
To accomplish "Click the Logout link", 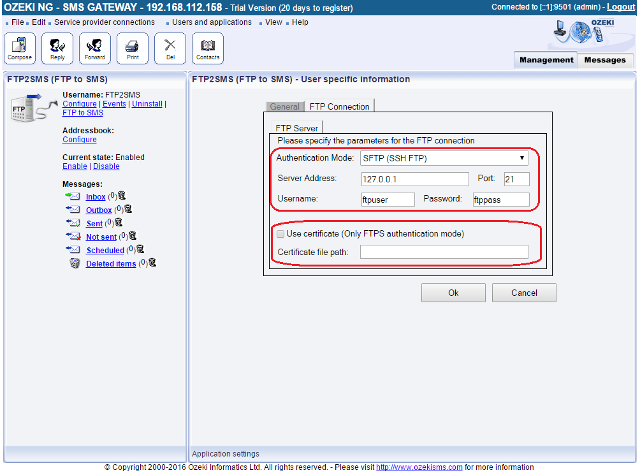I will [620, 7].
